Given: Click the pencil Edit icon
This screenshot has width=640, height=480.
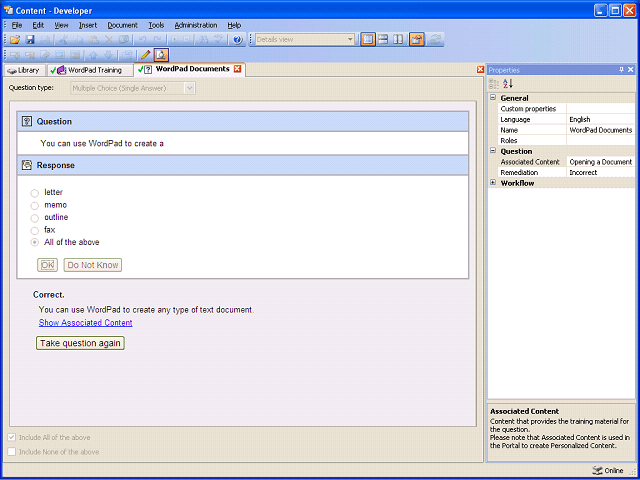Looking at the screenshot, I should tap(145, 55).
